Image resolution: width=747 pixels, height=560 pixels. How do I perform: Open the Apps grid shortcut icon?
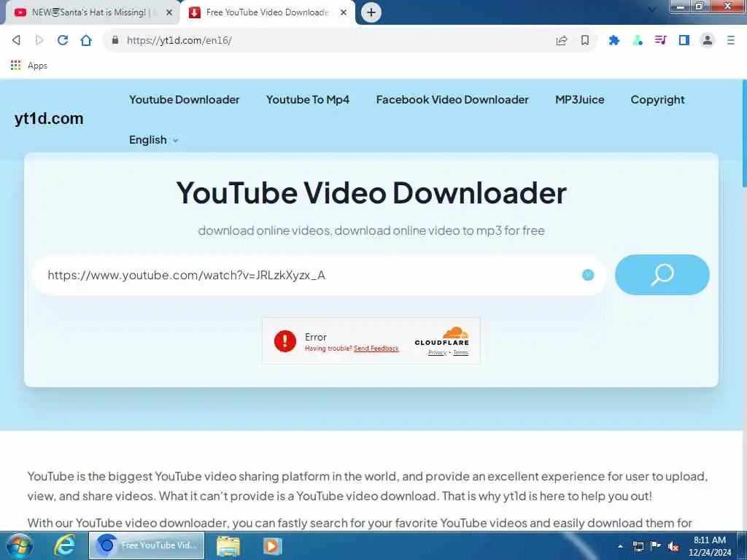pyautogui.click(x=16, y=65)
